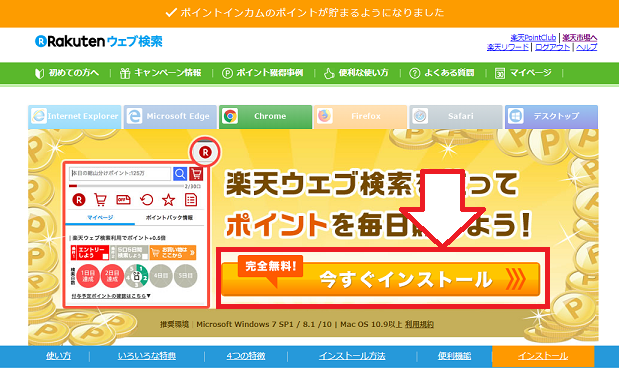Click the star favorites icon in the popup row
The image size is (619, 369).
[169, 200]
